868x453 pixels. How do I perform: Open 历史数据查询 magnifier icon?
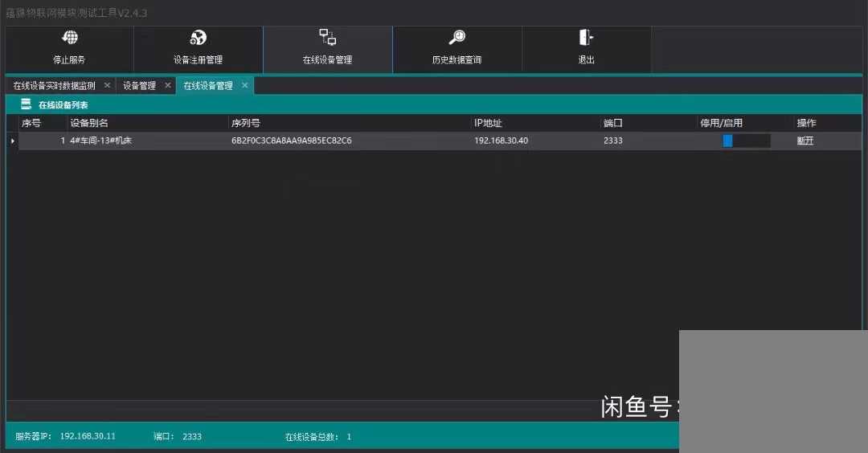457,38
